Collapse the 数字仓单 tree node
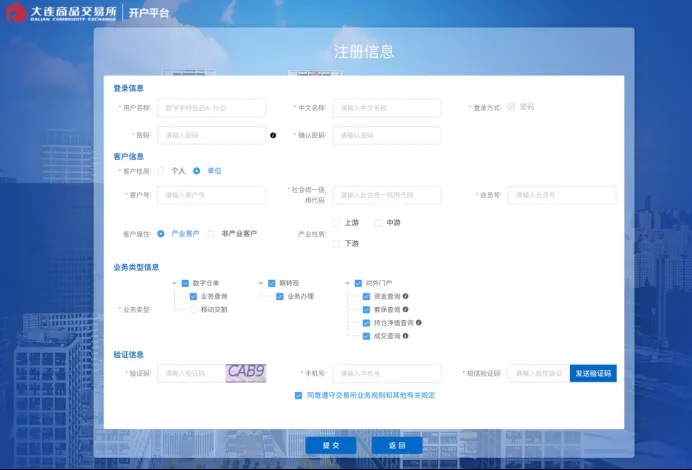The width and height of the screenshot is (692, 470). 174,283
